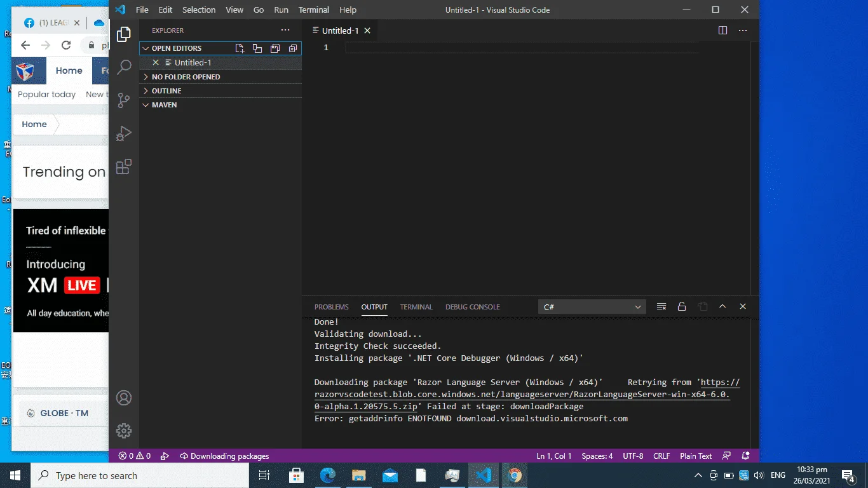Open Task View on the taskbar

(264, 475)
